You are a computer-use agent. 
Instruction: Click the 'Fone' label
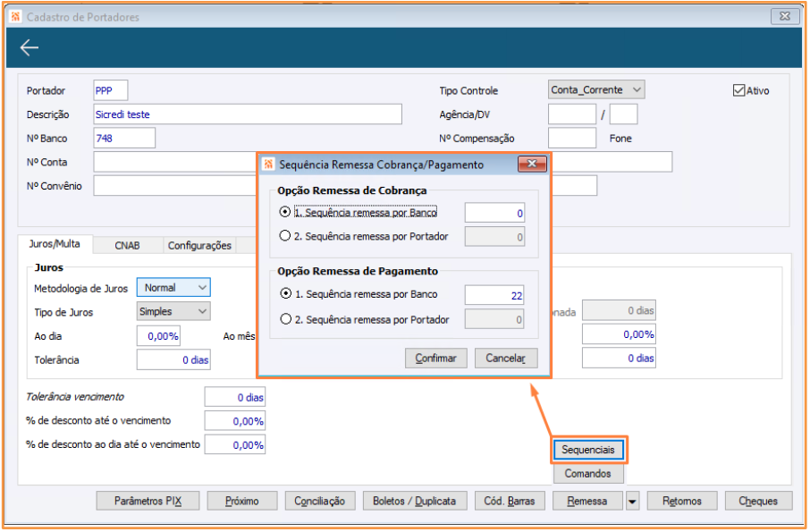620,139
